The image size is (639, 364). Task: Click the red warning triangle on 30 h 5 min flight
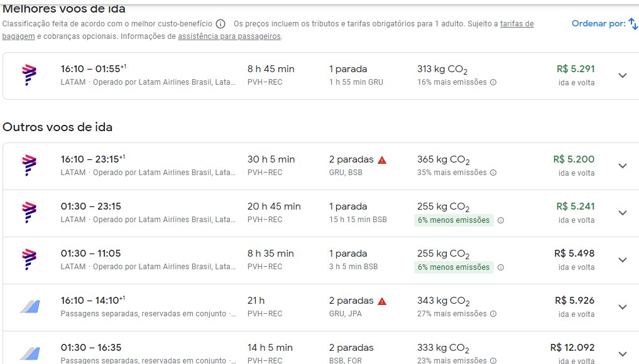pos(382,160)
